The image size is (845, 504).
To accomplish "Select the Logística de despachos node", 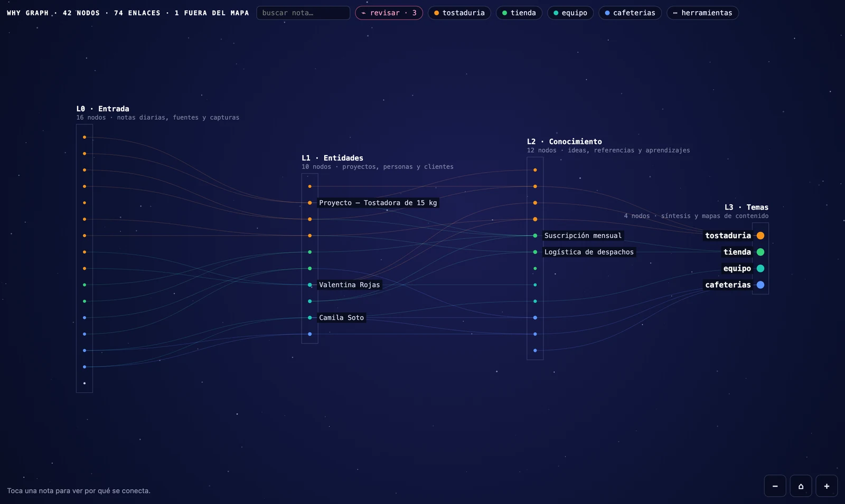I will pyautogui.click(x=589, y=252).
